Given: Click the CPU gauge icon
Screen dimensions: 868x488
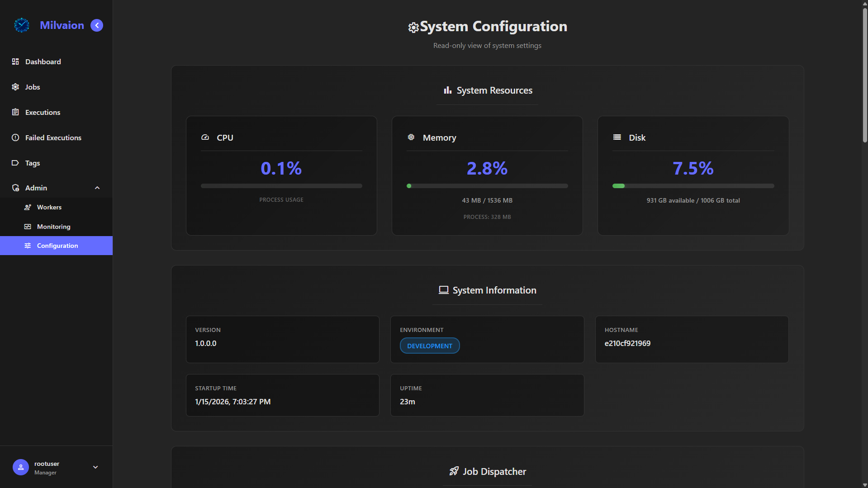Looking at the screenshot, I should (x=205, y=137).
